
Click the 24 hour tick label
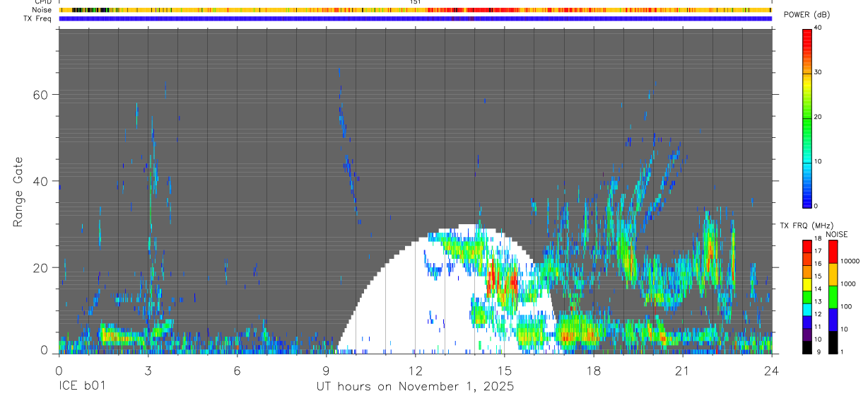point(772,371)
